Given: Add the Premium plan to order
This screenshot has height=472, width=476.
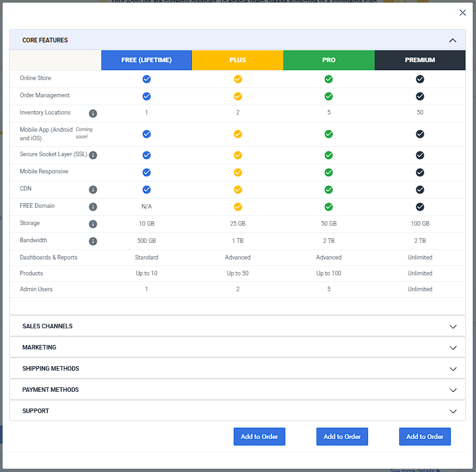Looking at the screenshot, I should click(x=425, y=437).
